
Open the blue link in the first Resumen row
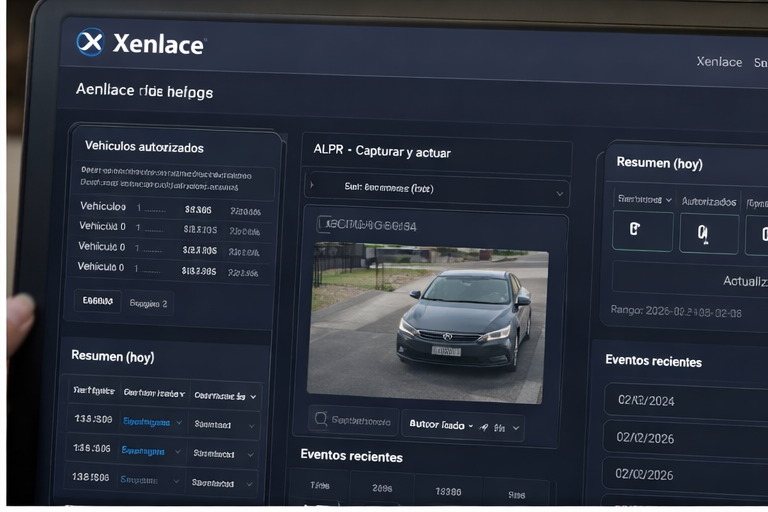tap(146, 422)
